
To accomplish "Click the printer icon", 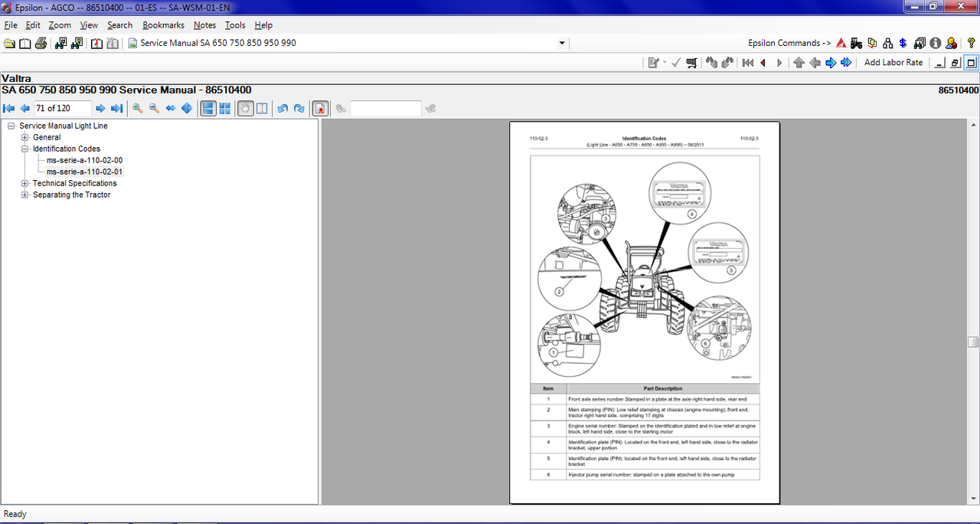I will pos(41,43).
